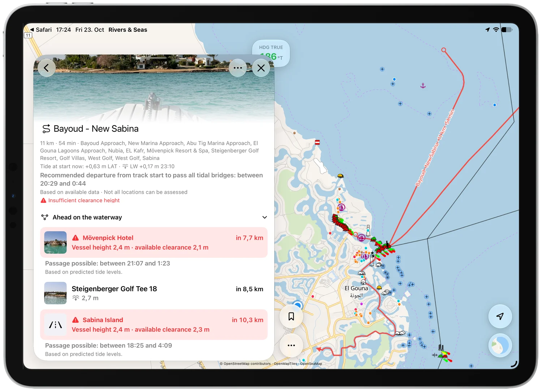Tap the bookmark button on the map
542x392 pixels.
click(x=291, y=317)
